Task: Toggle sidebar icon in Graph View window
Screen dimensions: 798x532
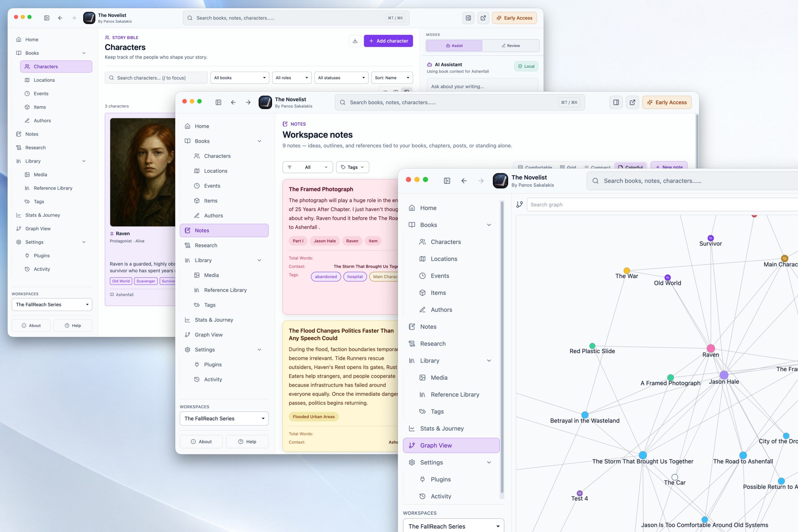Action: tap(447, 181)
